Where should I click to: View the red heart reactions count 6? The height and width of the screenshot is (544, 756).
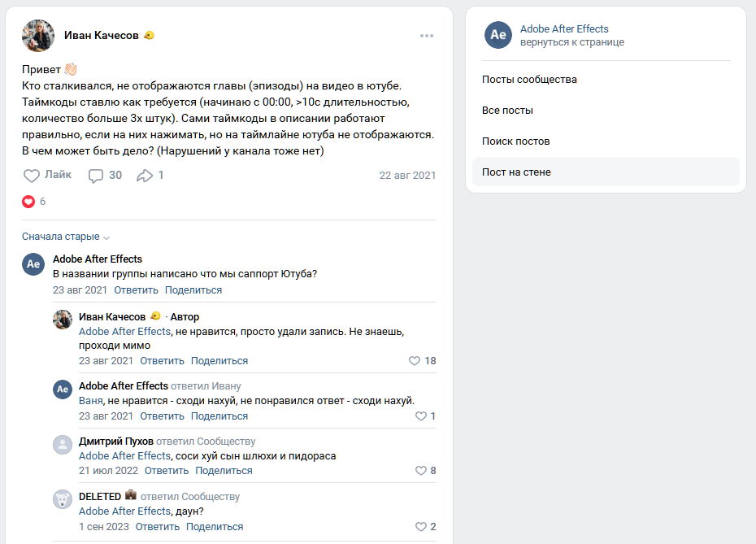34,202
